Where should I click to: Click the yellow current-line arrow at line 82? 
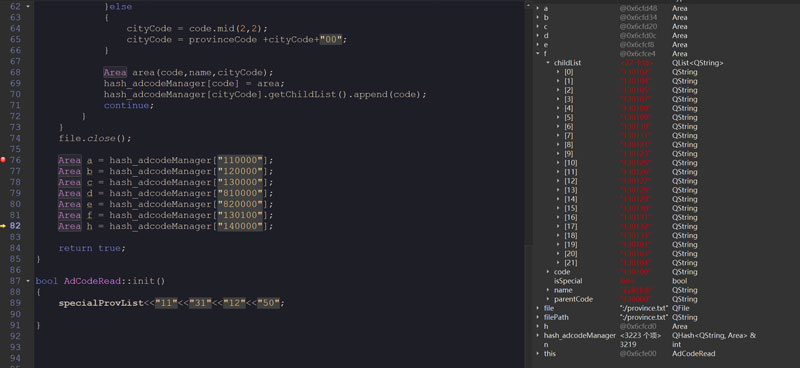click(x=3, y=226)
